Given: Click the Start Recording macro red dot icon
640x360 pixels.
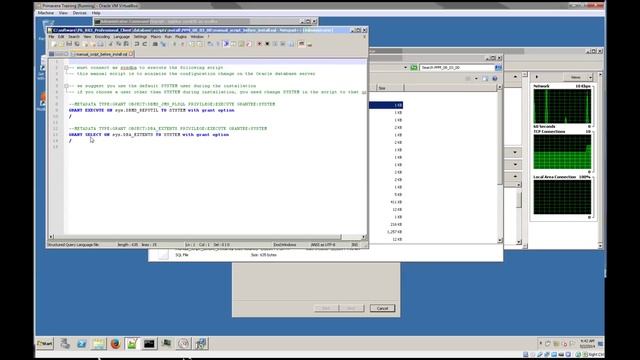Looking at the screenshot, I should [259, 44].
